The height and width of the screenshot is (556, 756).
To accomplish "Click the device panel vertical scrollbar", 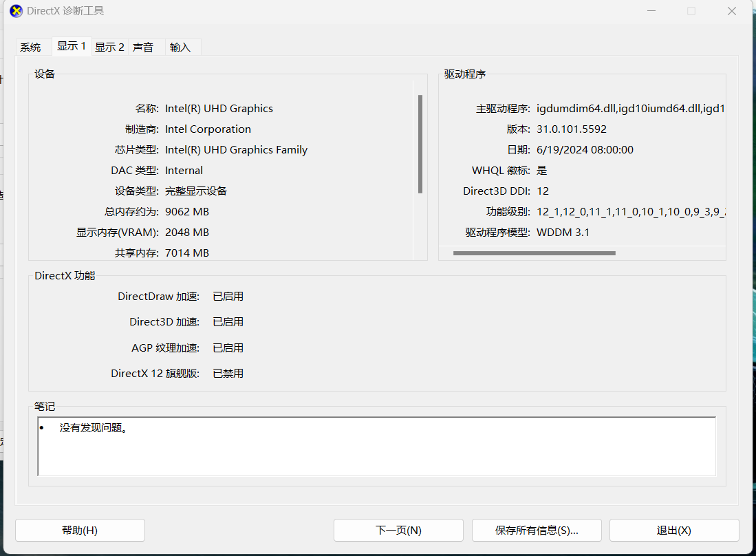I will point(420,145).
